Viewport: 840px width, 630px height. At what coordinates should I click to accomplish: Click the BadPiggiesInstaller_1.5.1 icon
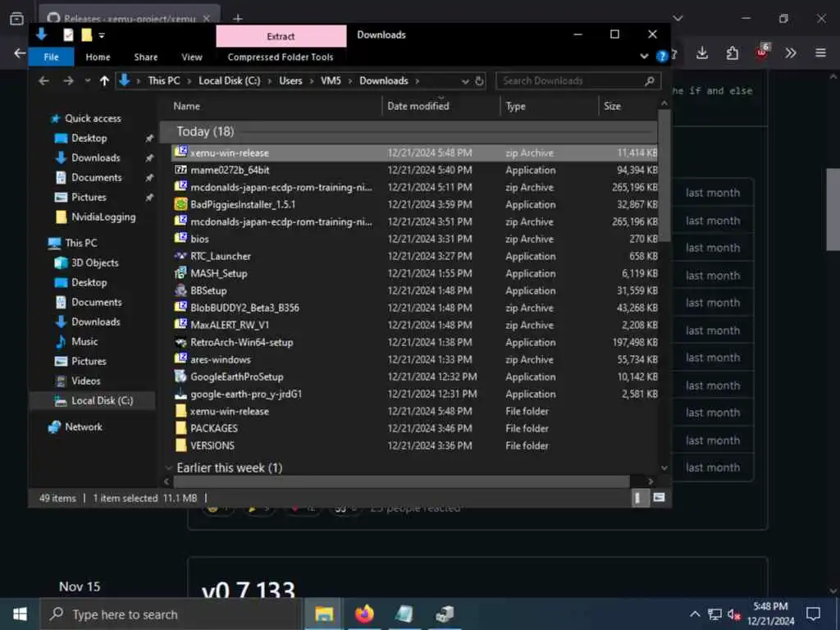180,204
